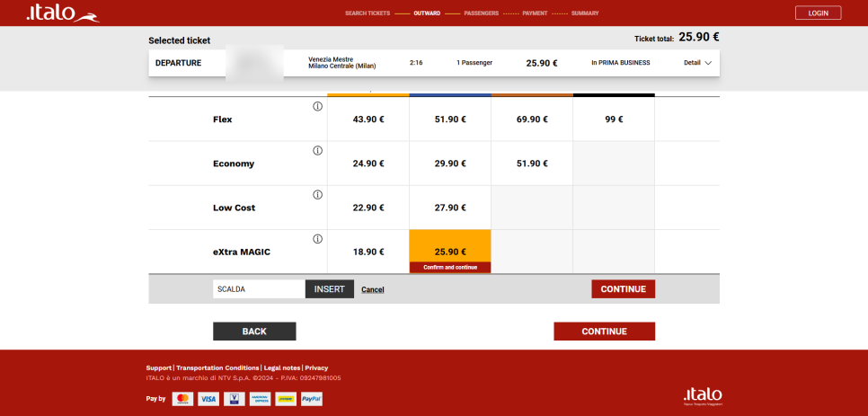The height and width of the screenshot is (416, 868).
Task: Click Confirm and continue under 25.90 €
Action: coord(450,267)
